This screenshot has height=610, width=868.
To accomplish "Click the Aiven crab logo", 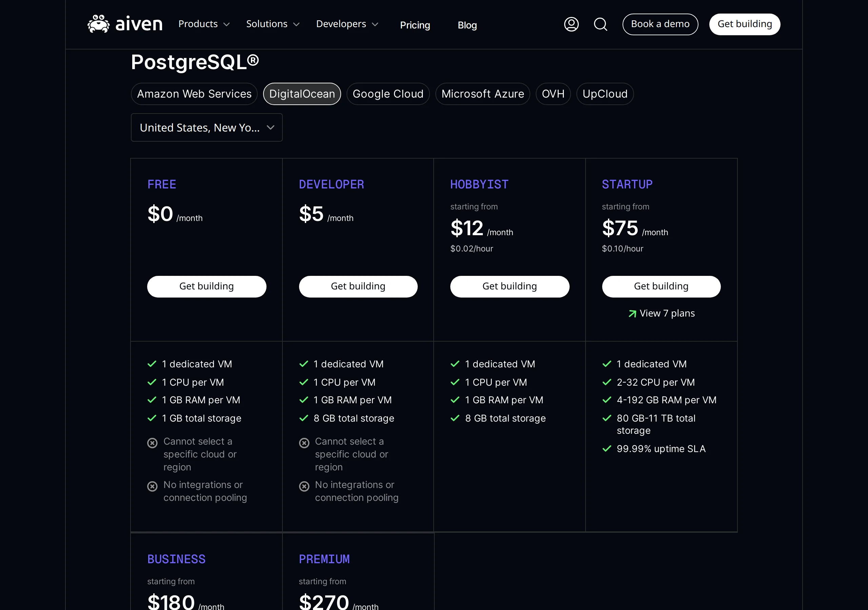I will click(x=99, y=24).
